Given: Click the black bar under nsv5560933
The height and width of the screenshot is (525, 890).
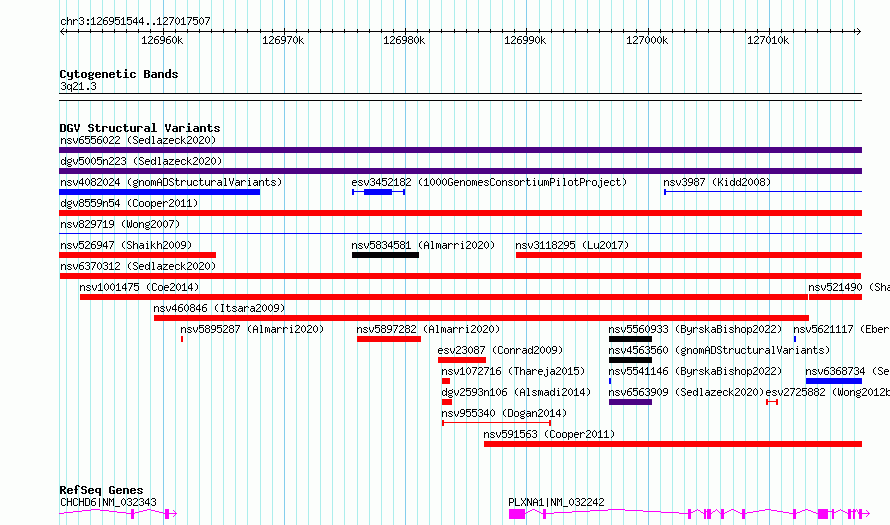Looking at the screenshot, I should [x=630, y=339].
